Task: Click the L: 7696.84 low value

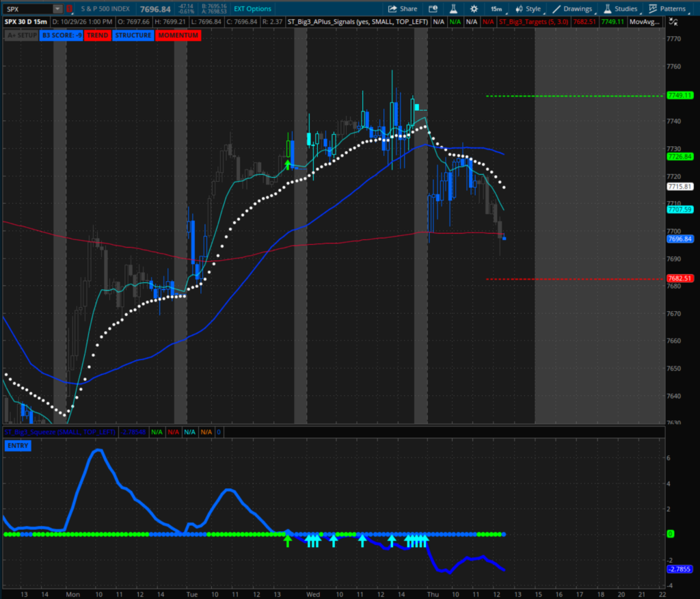Action: pyautogui.click(x=205, y=22)
